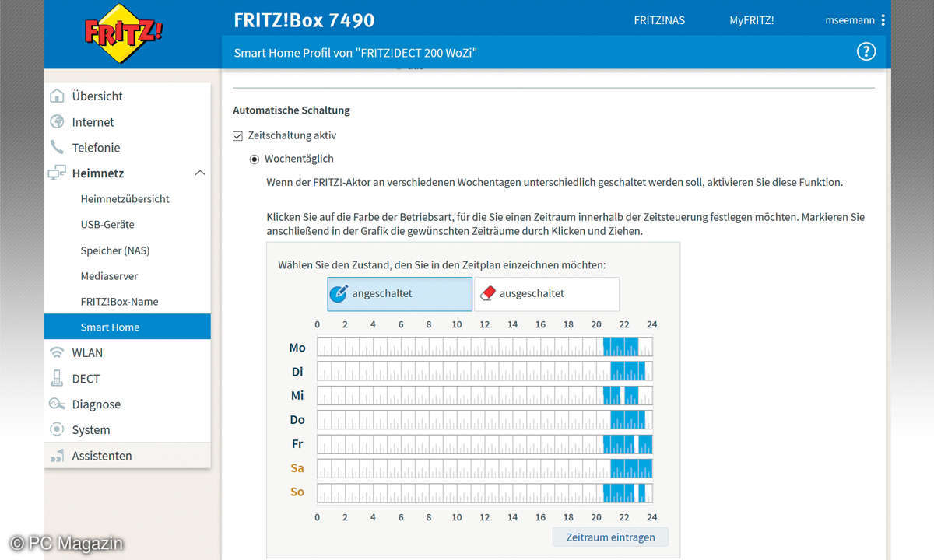Click the house icon beside Übersicht
The height and width of the screenshot is (560, 934).
point(57,96)
